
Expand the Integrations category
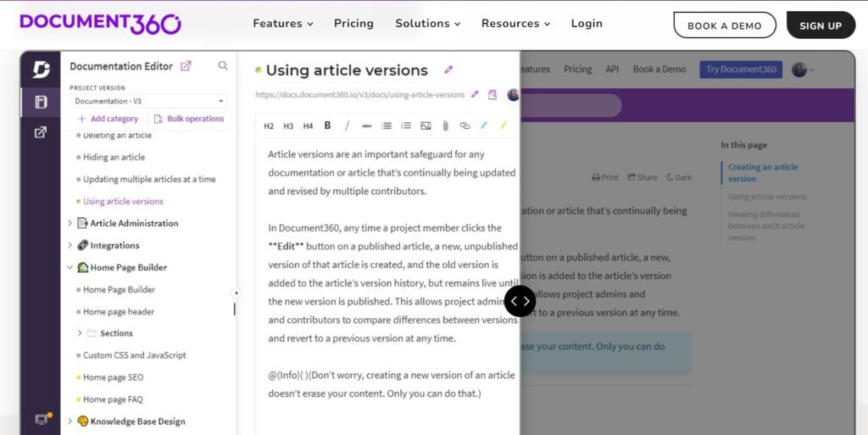point(70,245)
